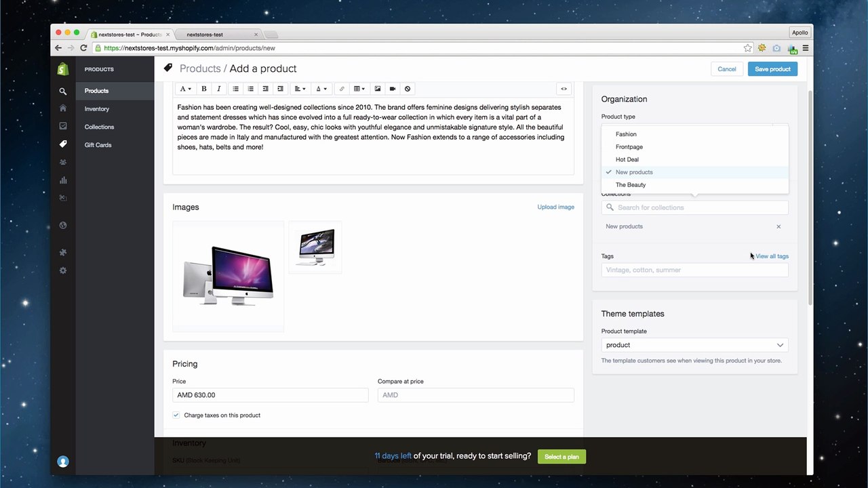Open Apps via the puzzle piece icon
Viewport: 868px width, 488px height.
pos(63,252)
